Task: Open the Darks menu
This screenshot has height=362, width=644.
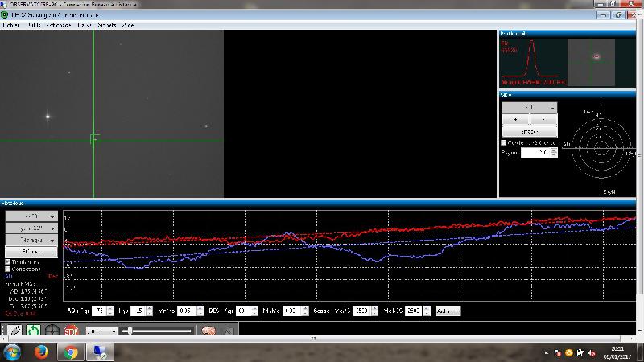Action: (x=85, y=25)
